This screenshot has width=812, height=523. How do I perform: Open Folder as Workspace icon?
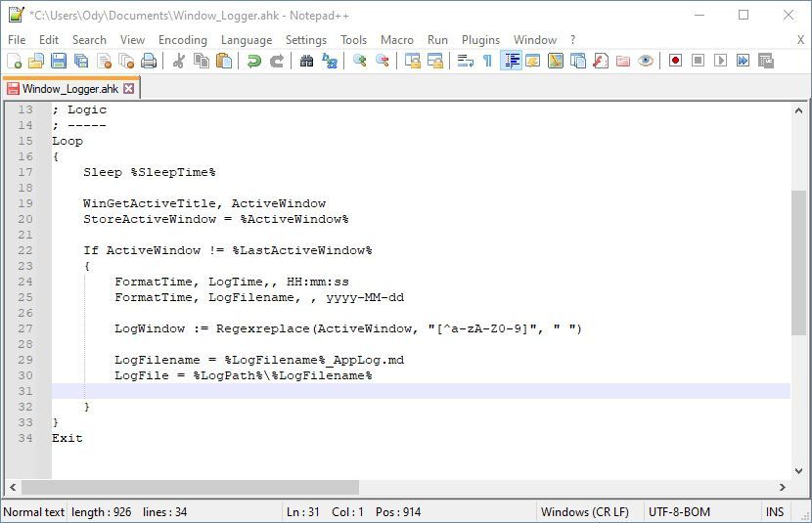click(x=623, y=61)
